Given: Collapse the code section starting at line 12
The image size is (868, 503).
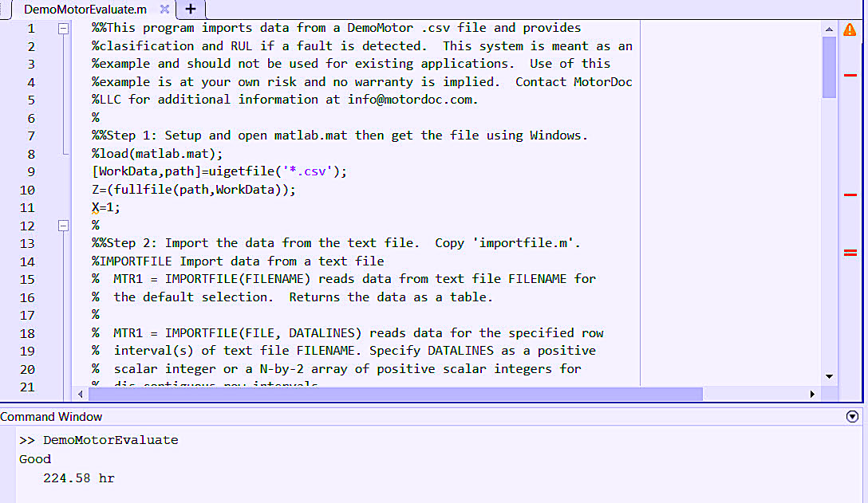Looking at the screenshot, I should pyautogui.click(x=64, y=226).
